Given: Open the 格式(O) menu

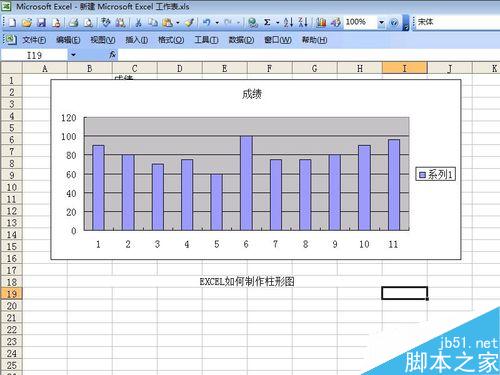Looking at the screenshot, I should pyautogui.click(x=171, y=40).
